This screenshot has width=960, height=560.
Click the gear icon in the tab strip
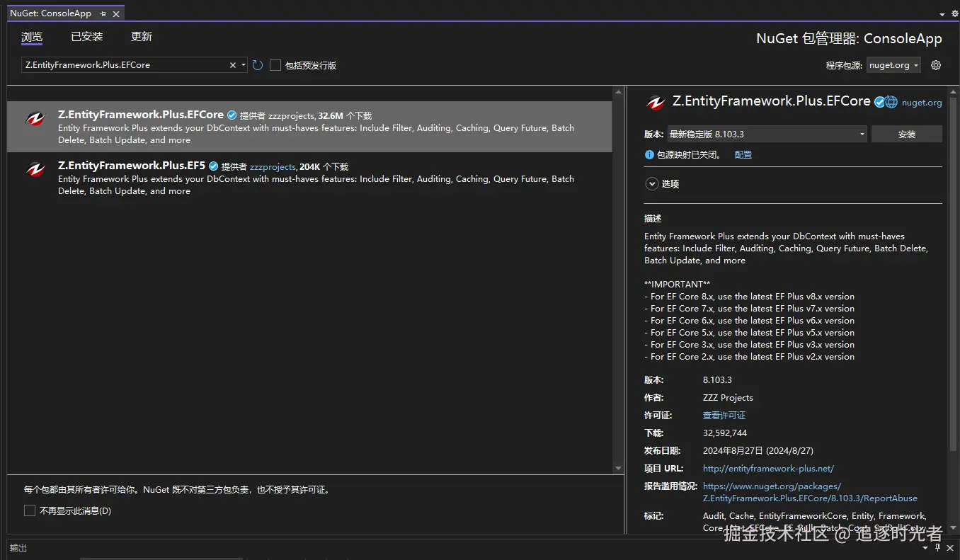point(954,13)
